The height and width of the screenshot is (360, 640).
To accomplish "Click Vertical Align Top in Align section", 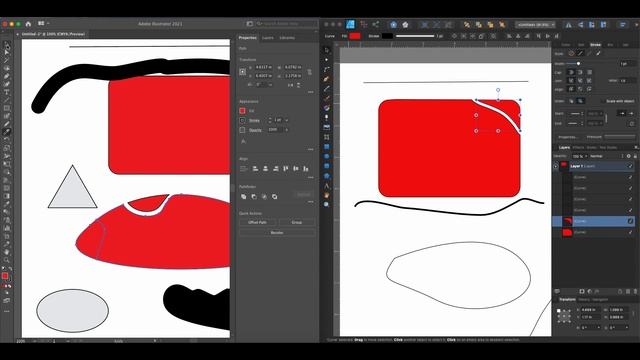I will [x=286, y=169].
